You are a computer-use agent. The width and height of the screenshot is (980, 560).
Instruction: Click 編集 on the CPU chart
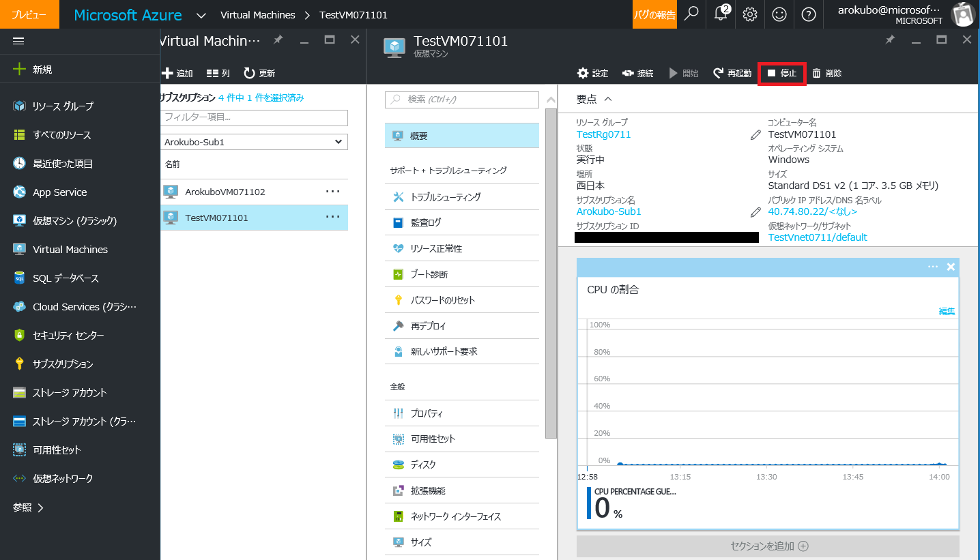point(947,311)
